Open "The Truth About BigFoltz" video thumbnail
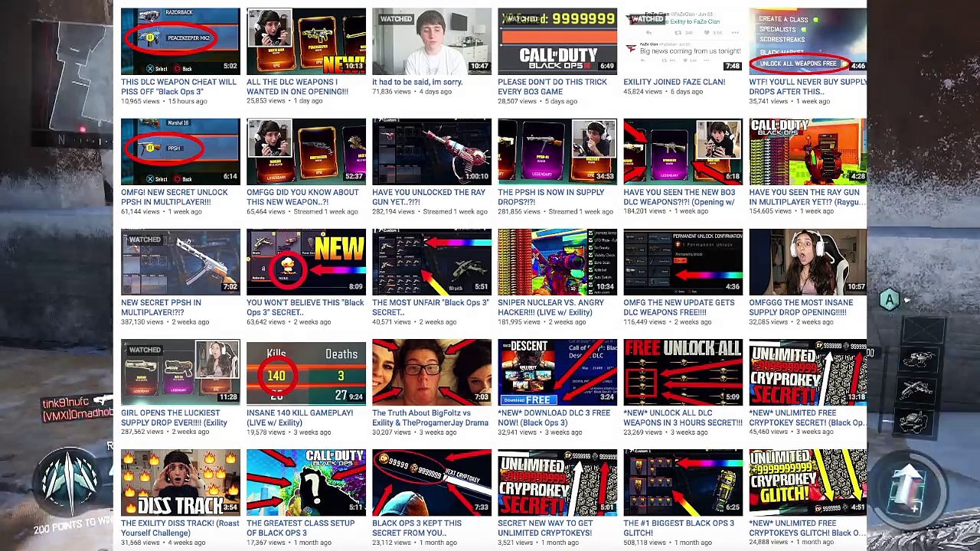 pos(432,372)
